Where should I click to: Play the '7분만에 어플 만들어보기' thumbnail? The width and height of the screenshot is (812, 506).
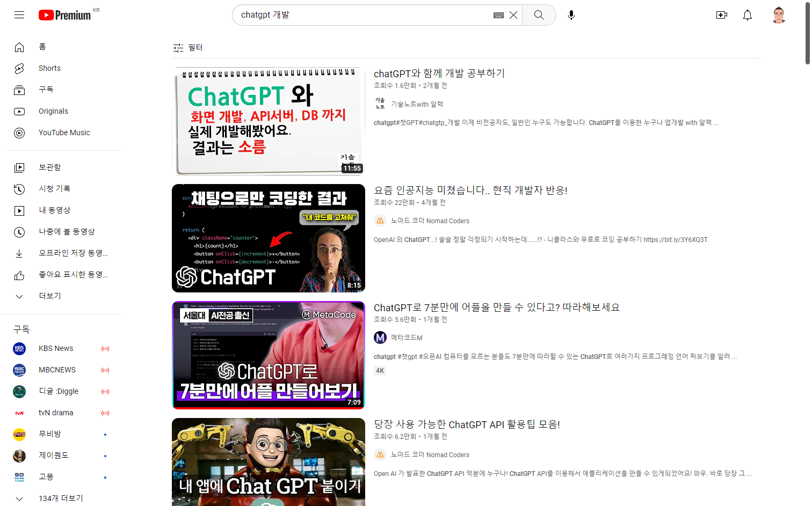269,355
